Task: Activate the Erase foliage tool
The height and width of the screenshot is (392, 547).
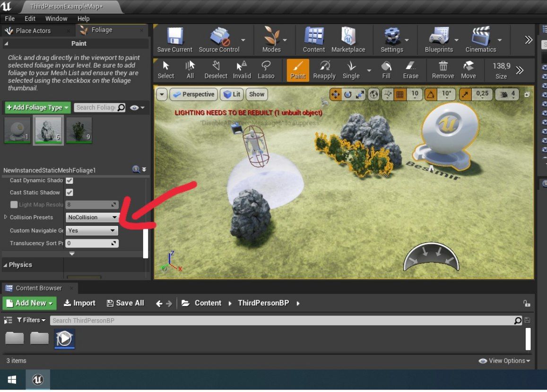Action: (x=410, y=70)
